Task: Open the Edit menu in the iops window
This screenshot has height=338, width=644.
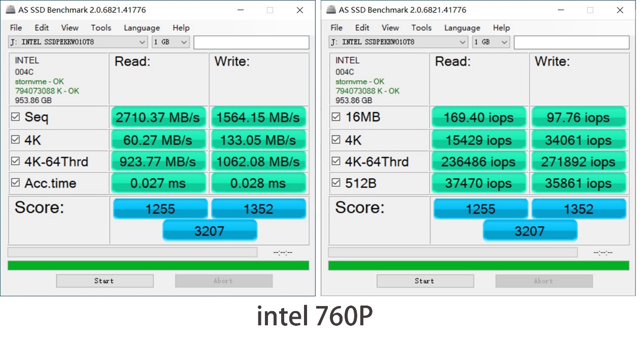Action: pyautogui.click(x=362, y=28)
